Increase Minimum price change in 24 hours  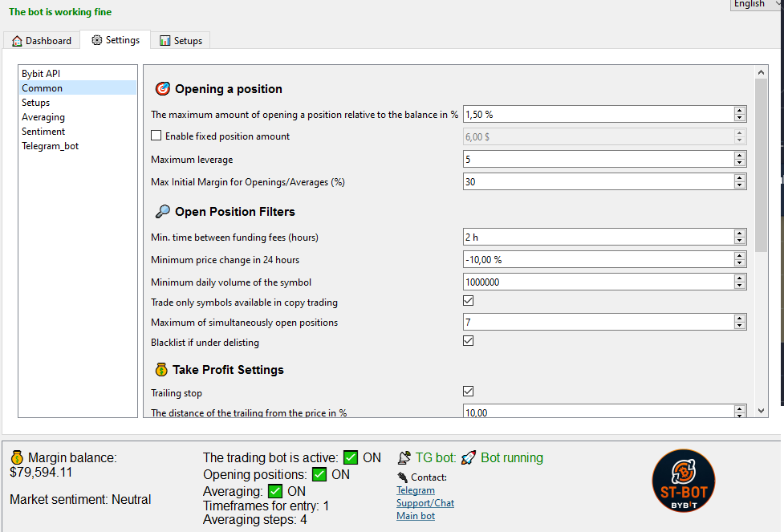[x=740, y=255]
